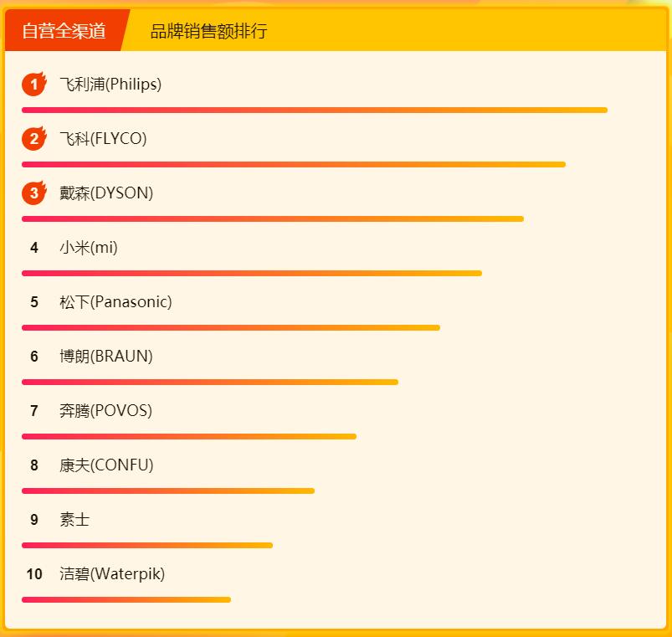Click the 戴森(DYSON) brand name

106,193
